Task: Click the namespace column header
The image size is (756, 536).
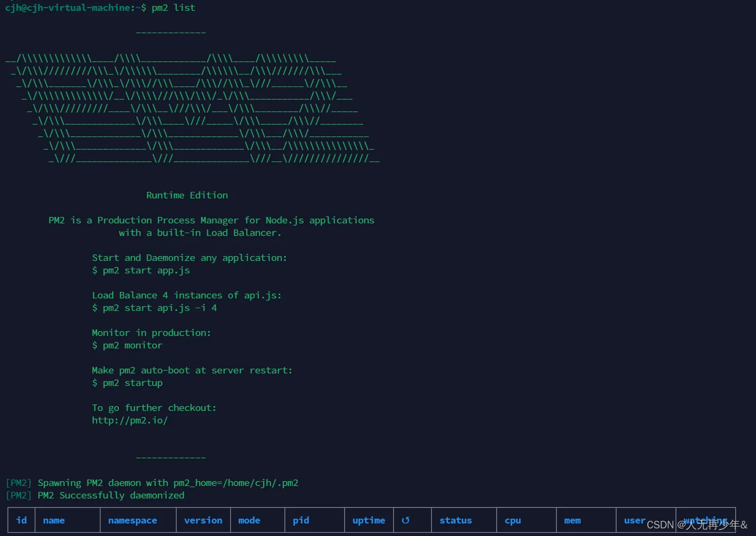Action: [133, 520]
